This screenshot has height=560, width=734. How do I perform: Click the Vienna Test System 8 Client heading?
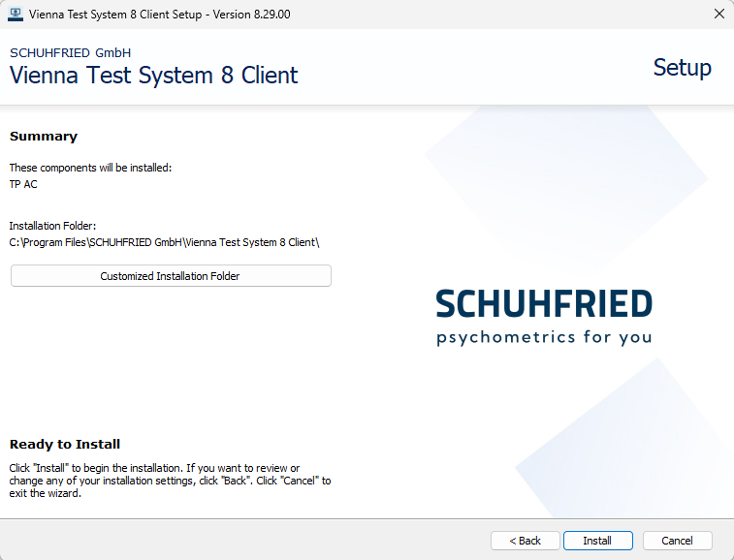point(154,76)
